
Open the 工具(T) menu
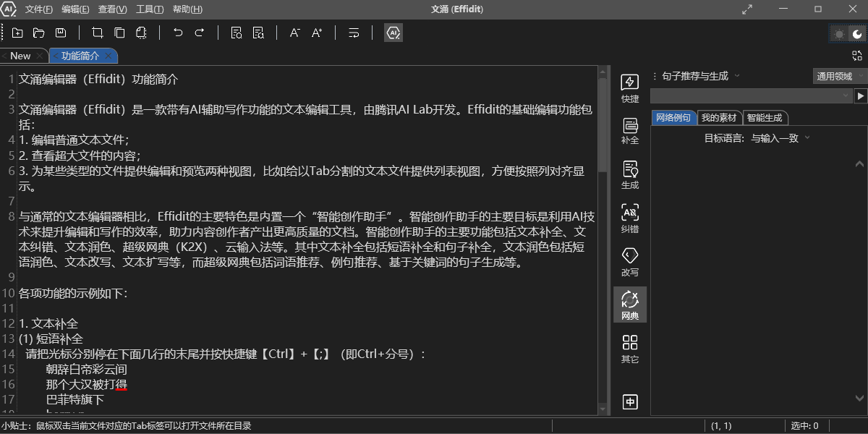click(x=150, y=9)
